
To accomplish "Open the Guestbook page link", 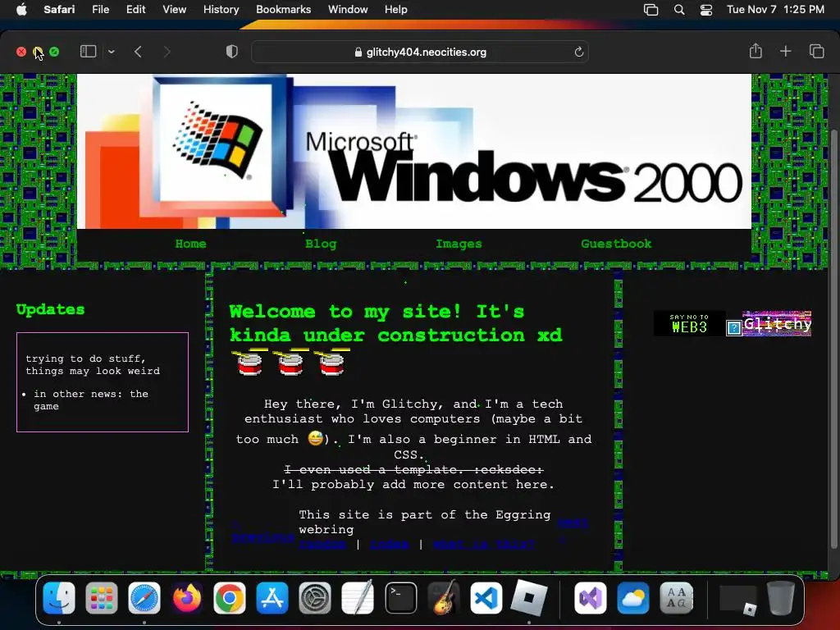I will (616, 244).
